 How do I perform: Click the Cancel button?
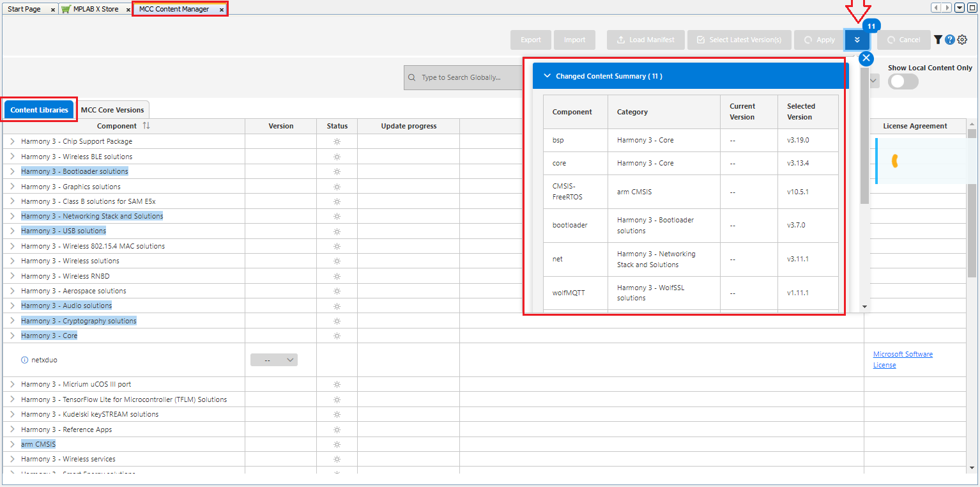point(903,40)
